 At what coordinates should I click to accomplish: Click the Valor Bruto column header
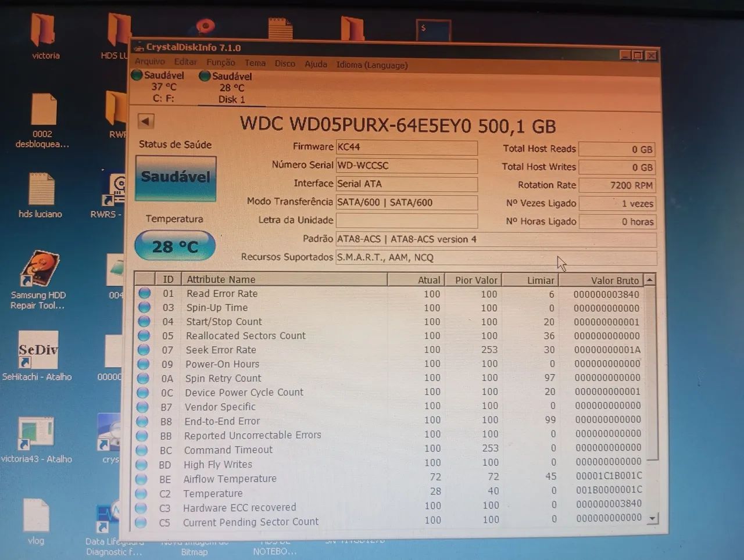(x=601, y=281)
